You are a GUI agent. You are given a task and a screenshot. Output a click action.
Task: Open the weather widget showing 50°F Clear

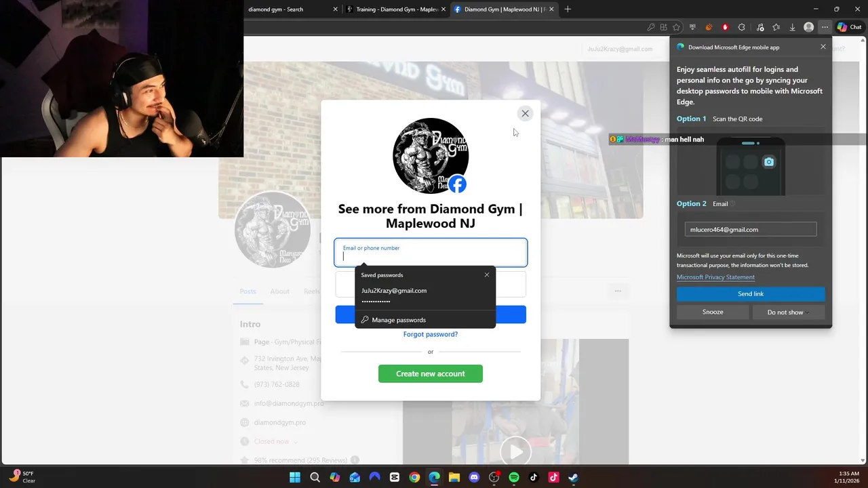point(22,476)
